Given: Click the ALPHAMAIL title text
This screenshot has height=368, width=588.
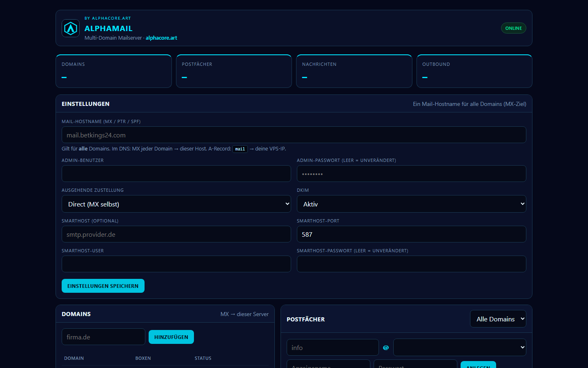Looking at the screenshot, I should [x=109, y=28].
